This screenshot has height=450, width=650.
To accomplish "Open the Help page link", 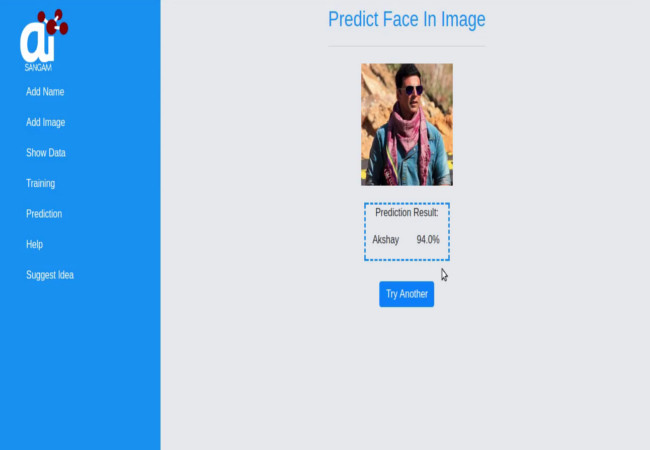I will (34, 244).
